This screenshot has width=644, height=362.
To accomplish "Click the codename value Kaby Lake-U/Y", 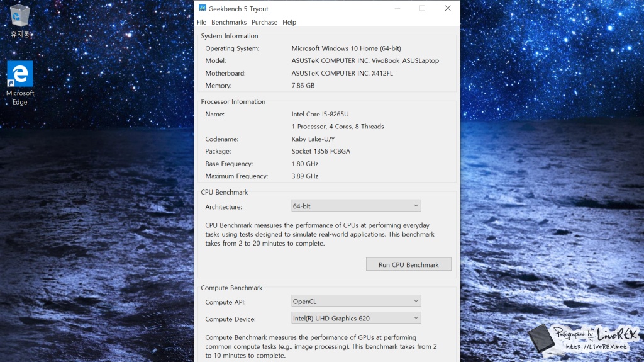I will (x=313, y=139).
